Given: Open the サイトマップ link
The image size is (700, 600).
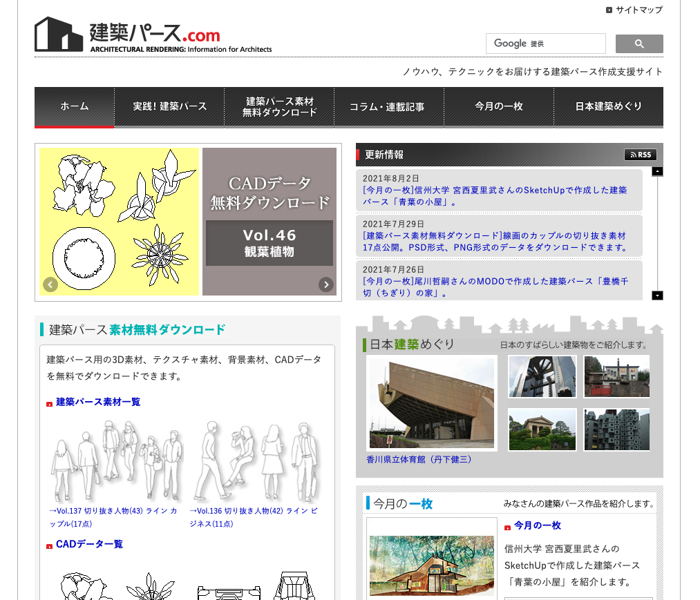Looking at the screenshot, I should click(638, 10).
